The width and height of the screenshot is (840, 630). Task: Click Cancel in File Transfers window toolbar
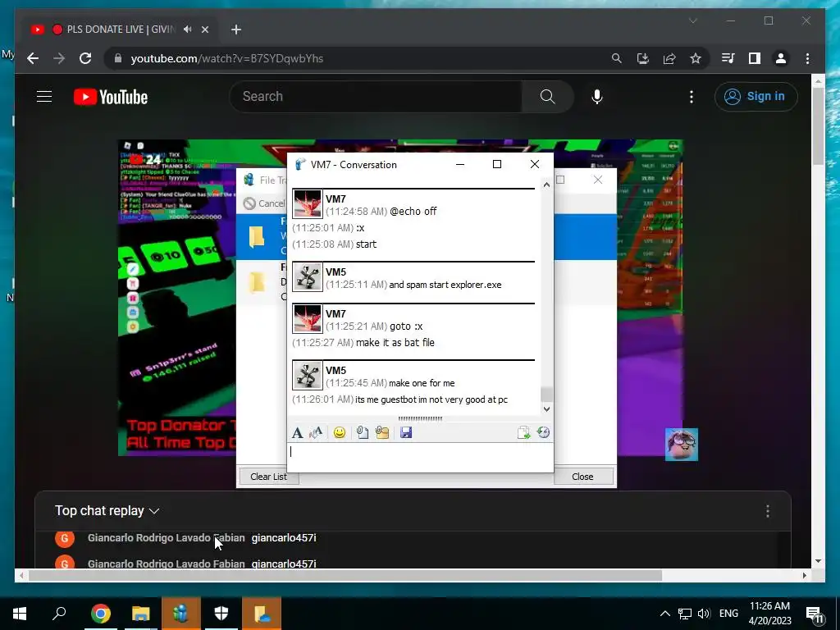click(264, 203)
